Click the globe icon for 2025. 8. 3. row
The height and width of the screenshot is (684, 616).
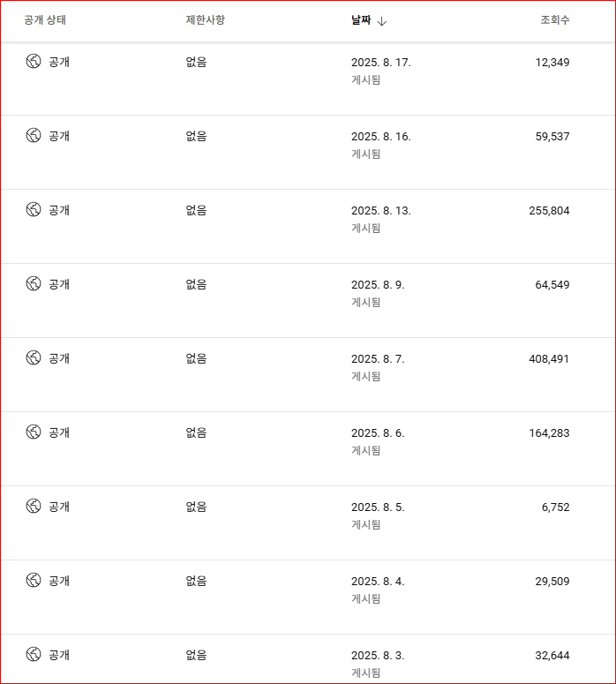coord(34,654)
